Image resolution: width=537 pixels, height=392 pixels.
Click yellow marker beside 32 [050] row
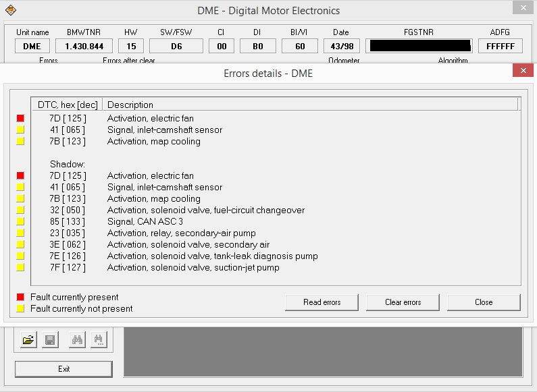(20, 210)
